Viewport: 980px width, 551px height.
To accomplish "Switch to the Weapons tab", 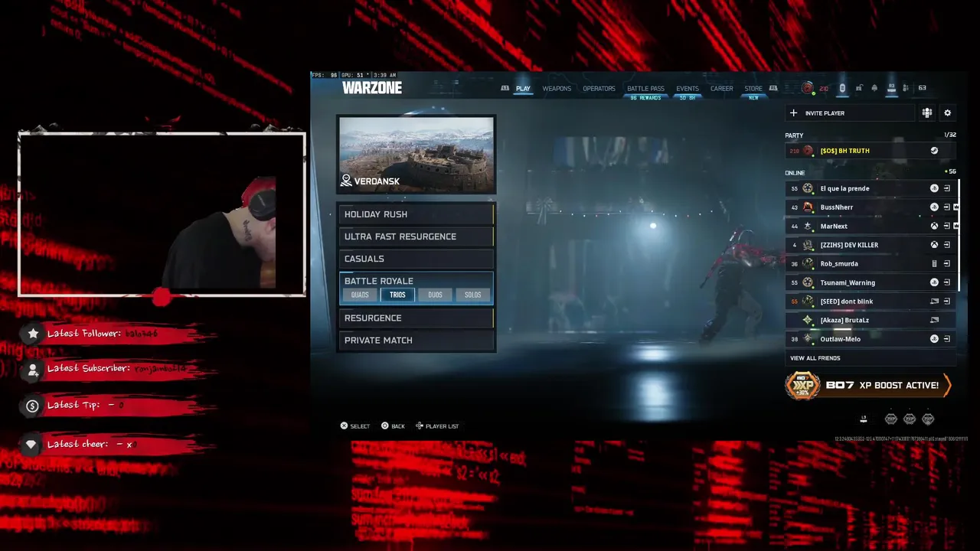I will point(557,89).
